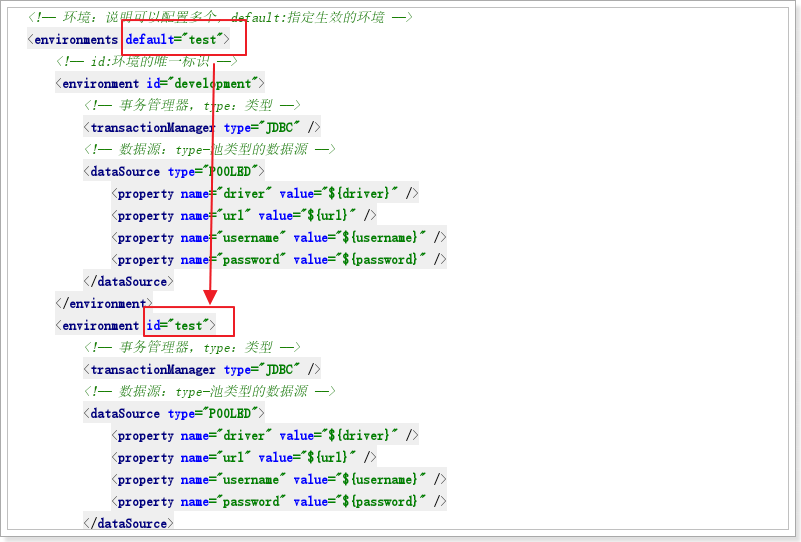This screenshot has height=542, width=801.
Task: Click ${url} value in test environment
Action: pos(328,458)
